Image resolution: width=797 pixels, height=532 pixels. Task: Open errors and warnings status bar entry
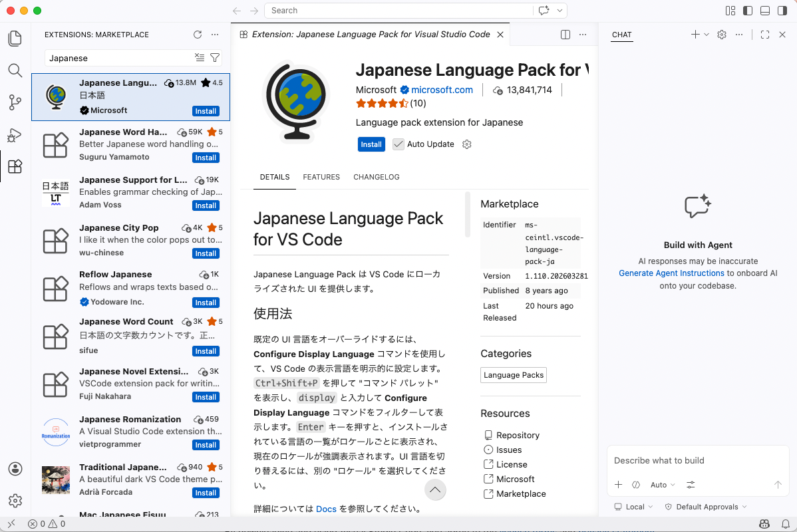click(47, 524)
